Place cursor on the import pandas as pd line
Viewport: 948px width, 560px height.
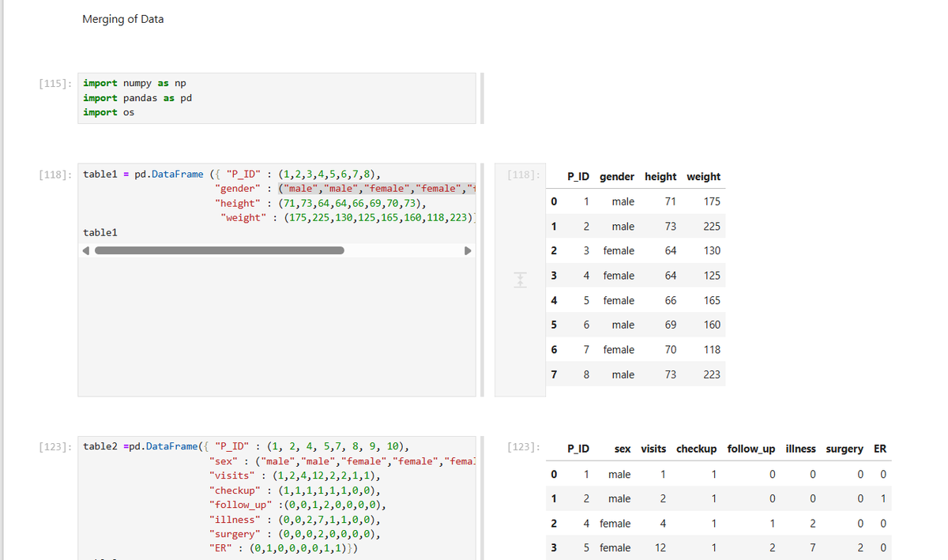click(x=137, y=98)
